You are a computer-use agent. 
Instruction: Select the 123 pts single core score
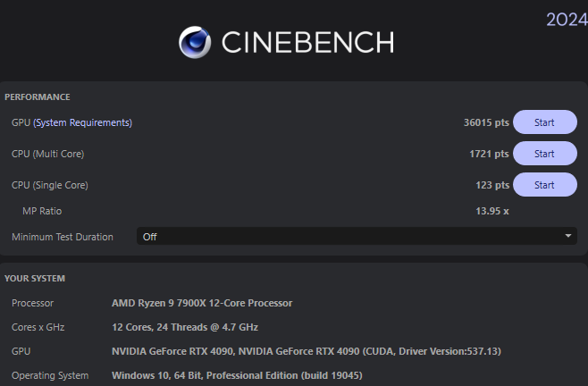[492, 185]
